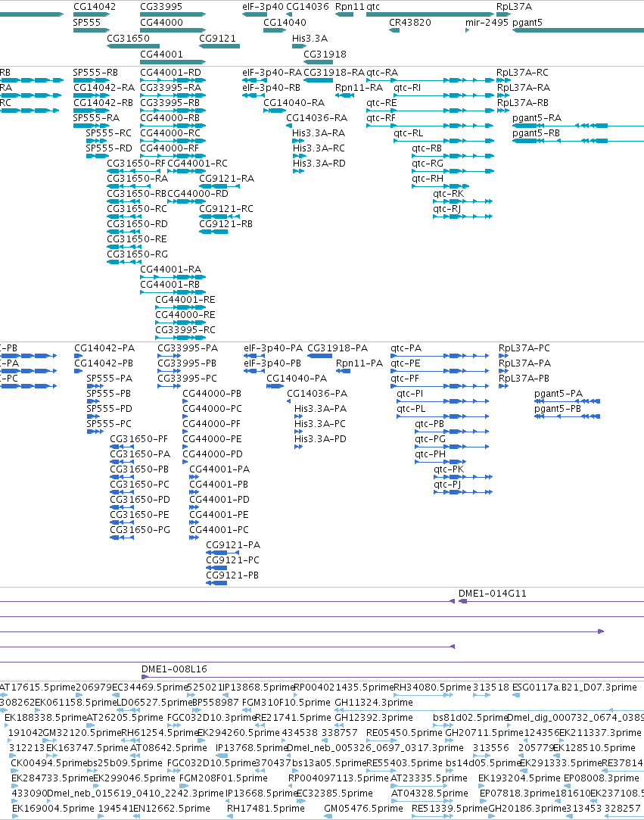Select the eIF-3p40 gene label

click(x=263, y=7)
